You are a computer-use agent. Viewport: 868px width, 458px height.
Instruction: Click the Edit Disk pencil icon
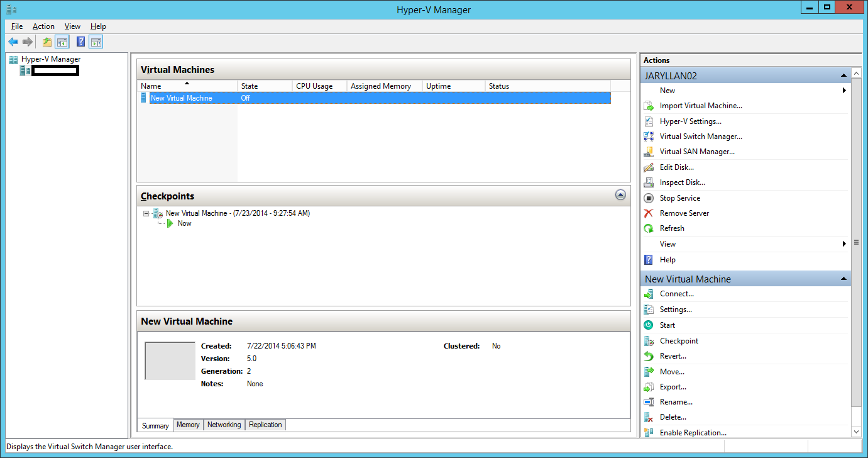pos(649,167)
